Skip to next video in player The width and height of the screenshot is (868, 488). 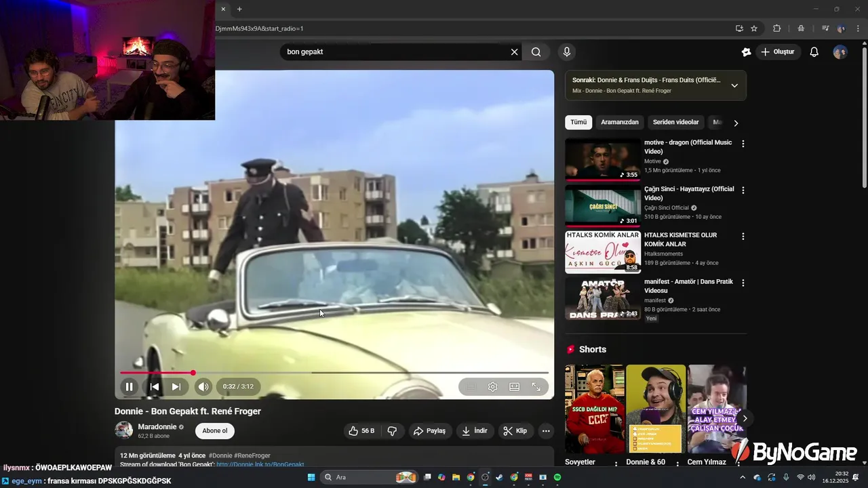coord(176,386)
